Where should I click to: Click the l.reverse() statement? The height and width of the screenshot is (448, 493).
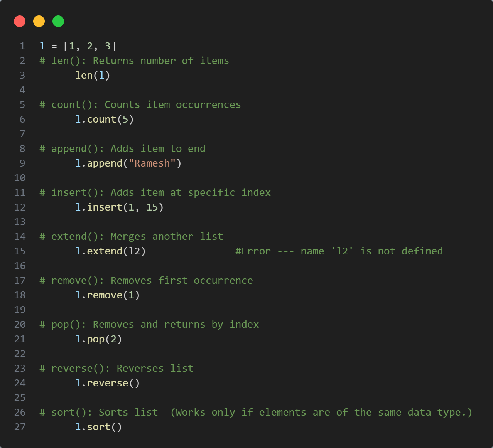(107, 383)
